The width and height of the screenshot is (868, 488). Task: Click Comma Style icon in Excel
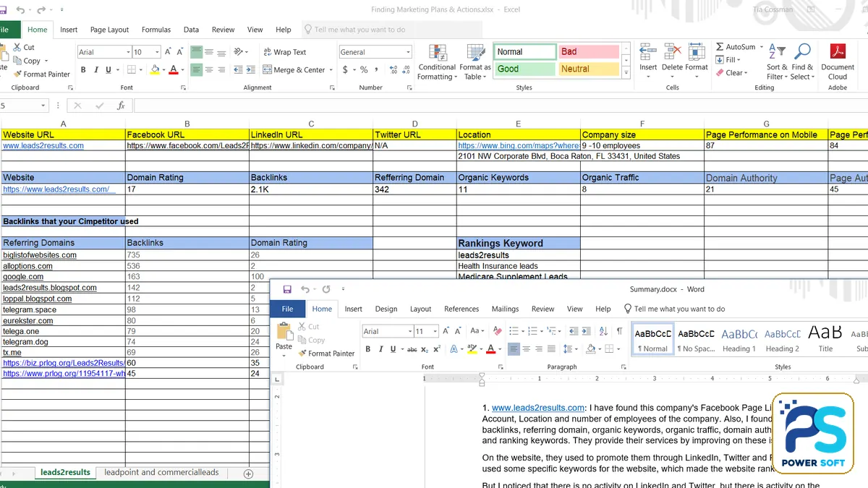click(x=376, y=70)
